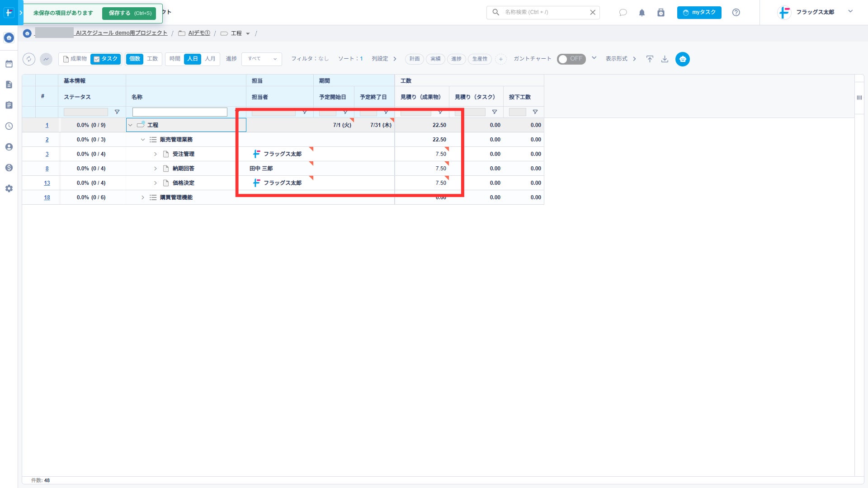
Task: Collapse the 販売管理業務 row
Action: pos(143,140)
